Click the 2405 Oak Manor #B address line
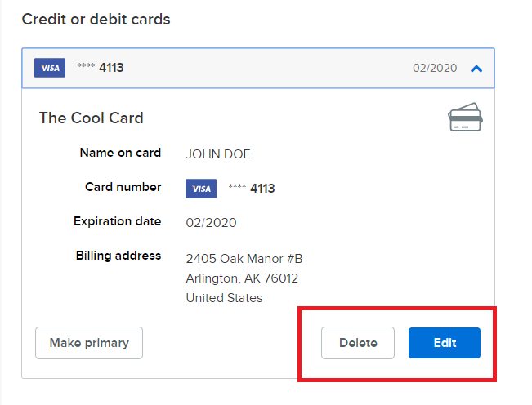Viewport: 532px width, 405px height. [x=244, y=259]
